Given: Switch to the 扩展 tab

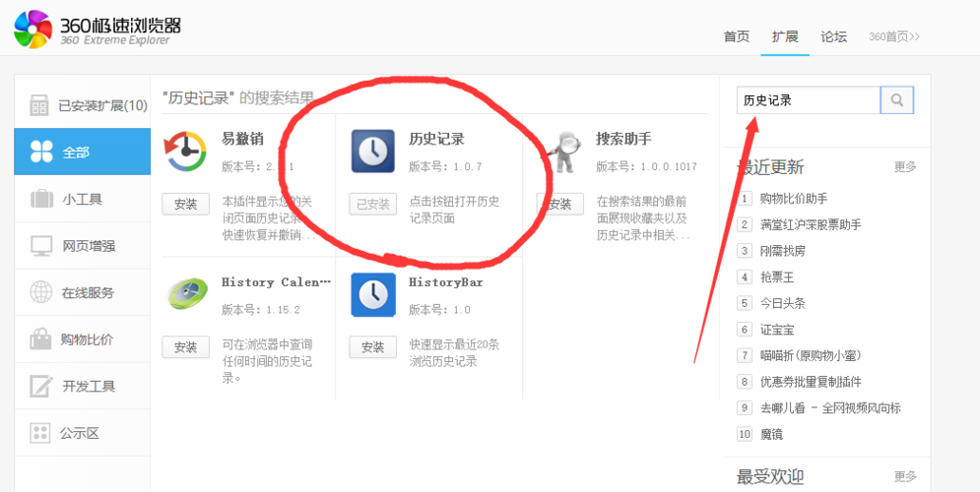Looking at the screenshot, I should point(785,36).
